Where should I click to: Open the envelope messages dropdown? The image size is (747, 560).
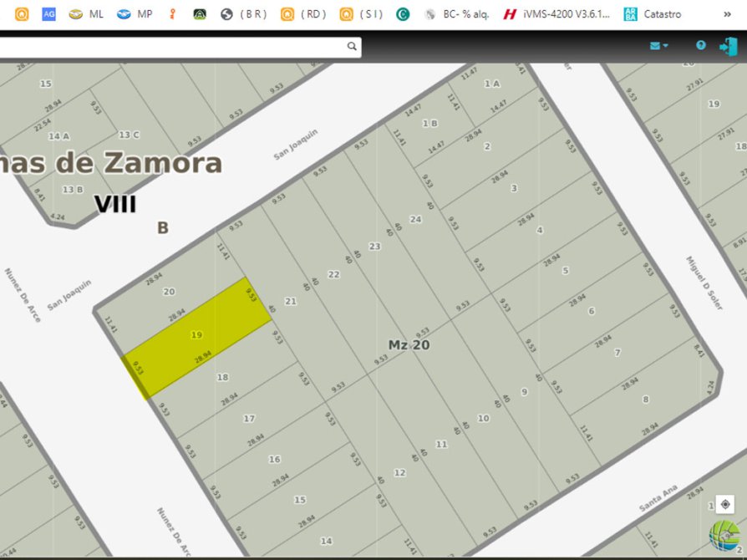658,46
